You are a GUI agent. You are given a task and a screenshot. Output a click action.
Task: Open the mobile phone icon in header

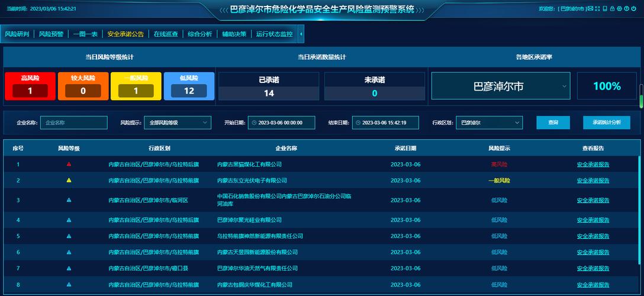[604, 9]
